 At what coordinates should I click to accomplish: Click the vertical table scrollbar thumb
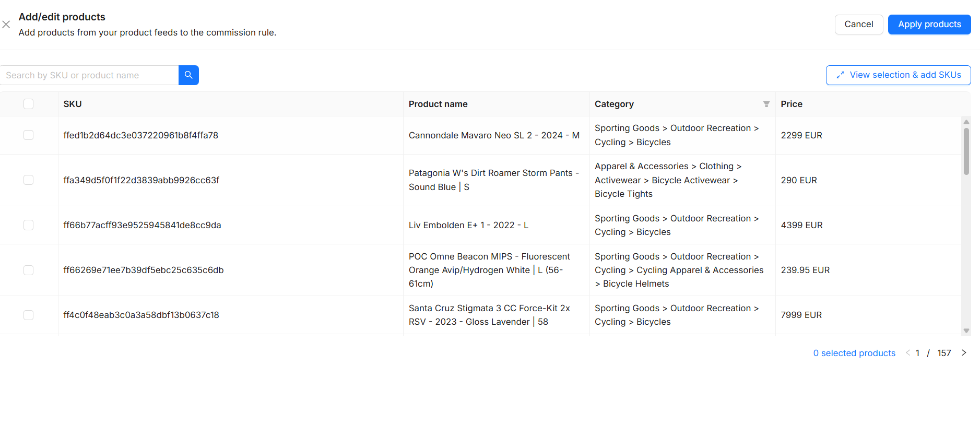click(966, 151)
